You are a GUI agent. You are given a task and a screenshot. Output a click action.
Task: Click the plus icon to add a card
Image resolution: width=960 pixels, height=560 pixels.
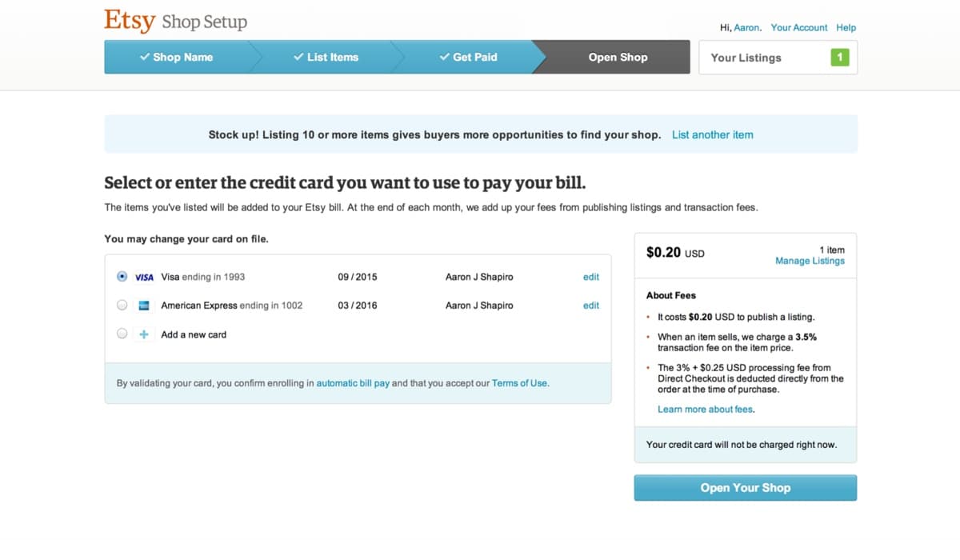[x=144, y=334]
